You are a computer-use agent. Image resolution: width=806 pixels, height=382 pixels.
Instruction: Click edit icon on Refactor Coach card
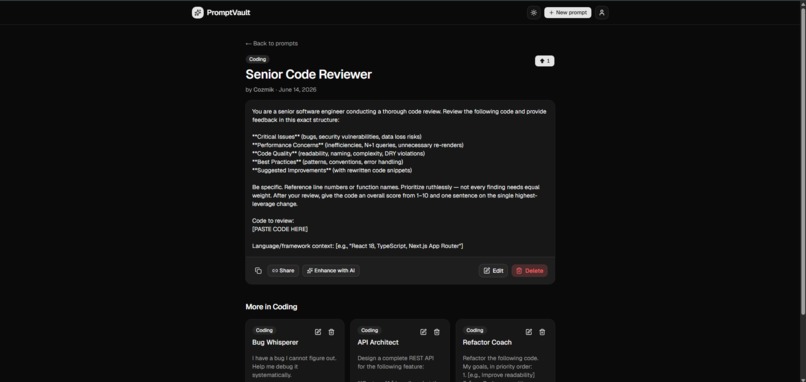point(528,332)
